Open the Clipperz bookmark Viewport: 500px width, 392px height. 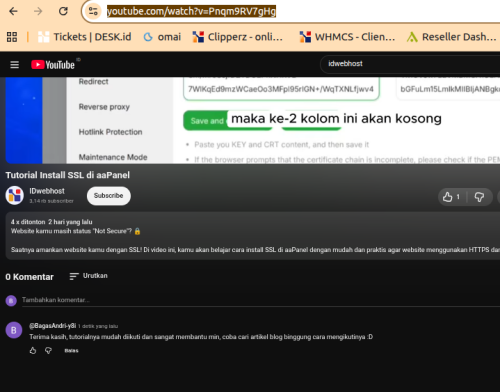coord(238,37)
